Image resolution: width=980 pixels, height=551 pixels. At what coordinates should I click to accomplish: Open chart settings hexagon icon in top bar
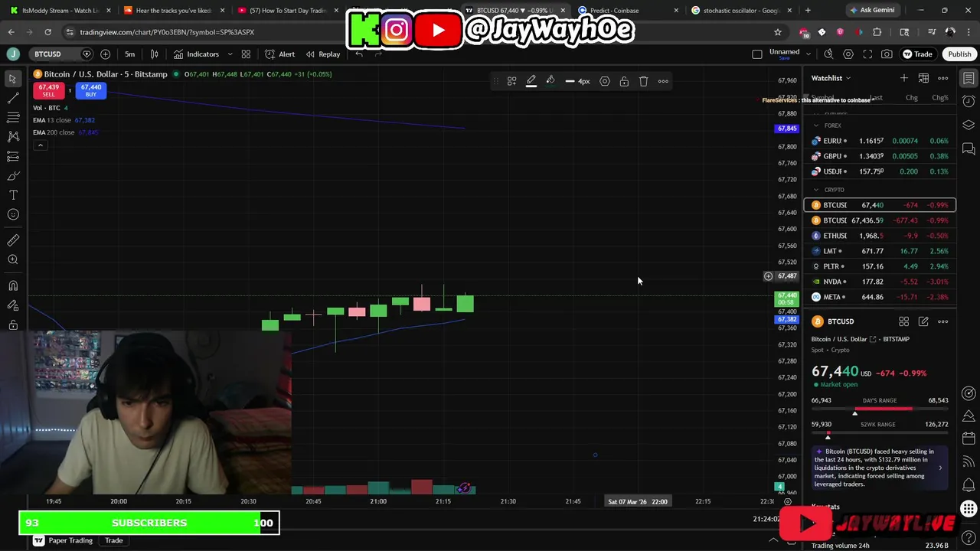[848, 54]
